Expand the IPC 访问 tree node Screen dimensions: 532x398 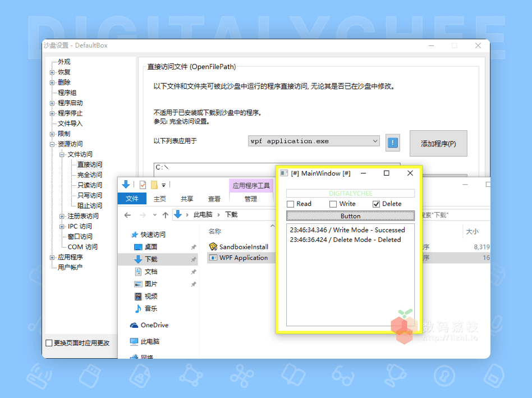coord(62,226)
